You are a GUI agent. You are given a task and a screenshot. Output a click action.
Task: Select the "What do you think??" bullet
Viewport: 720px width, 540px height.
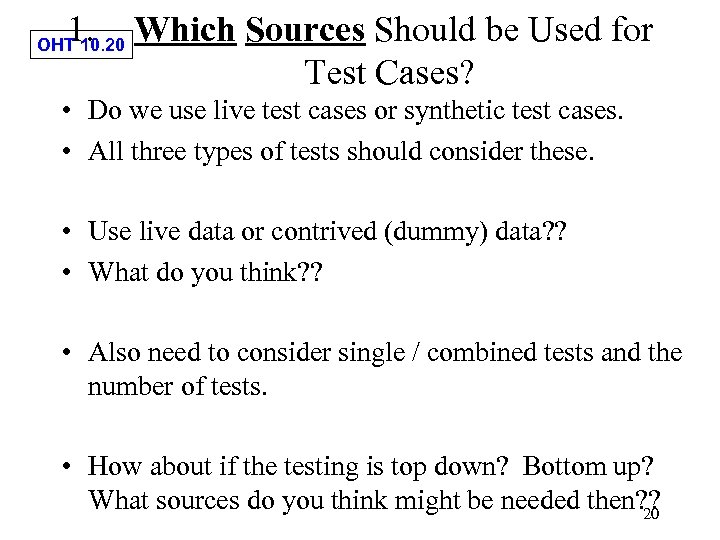(201, 272)
